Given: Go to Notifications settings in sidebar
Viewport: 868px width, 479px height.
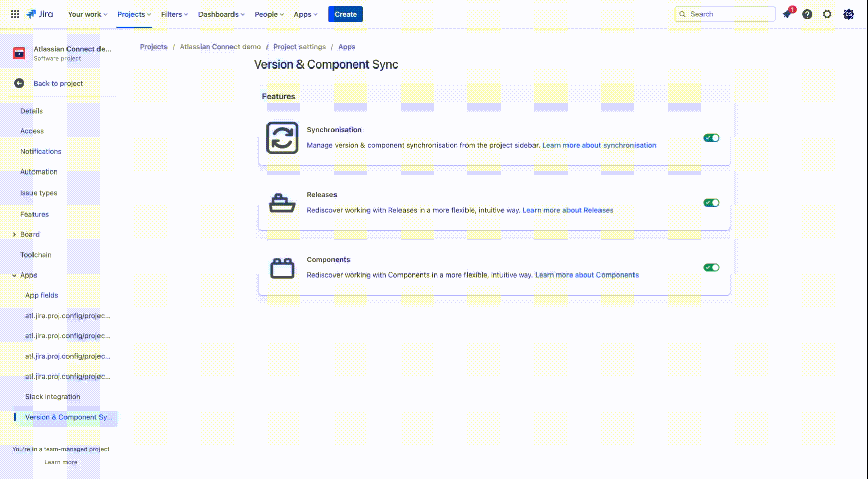Looking at the screenshot, I should click(41, 151).
